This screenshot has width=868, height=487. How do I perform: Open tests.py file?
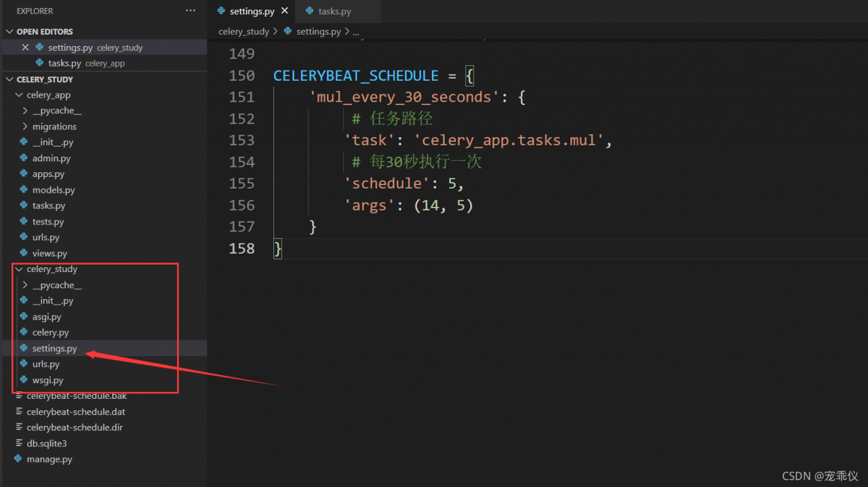click(x=103, y=221)
